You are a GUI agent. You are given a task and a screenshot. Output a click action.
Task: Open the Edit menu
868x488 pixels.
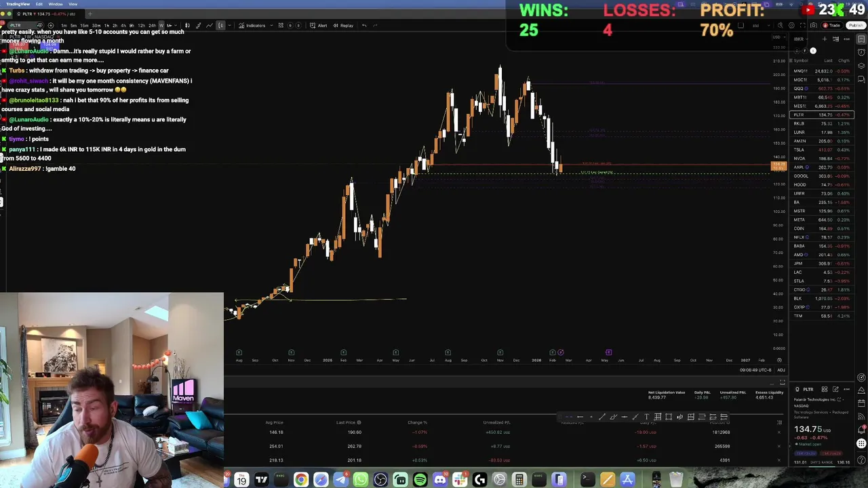point(39,4)
